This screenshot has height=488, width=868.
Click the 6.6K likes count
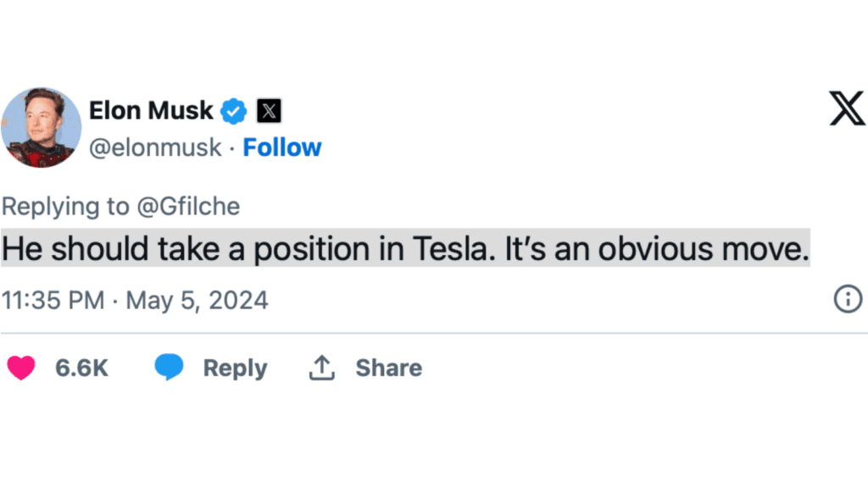point(81,369)
